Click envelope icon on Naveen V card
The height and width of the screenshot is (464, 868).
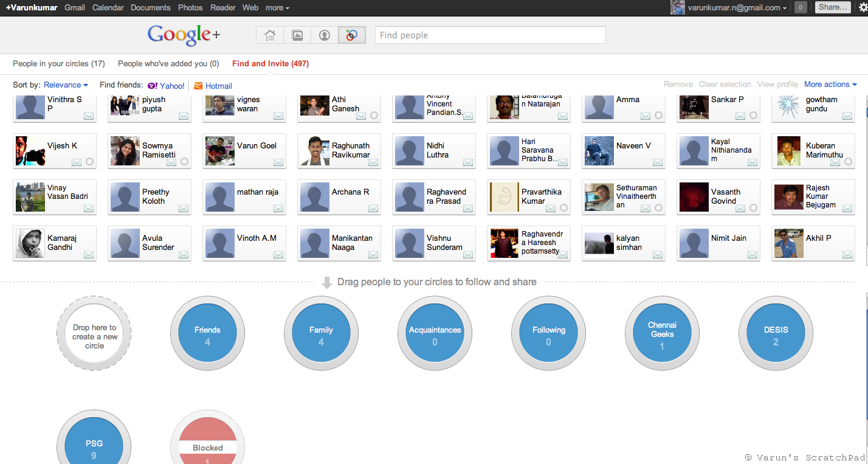658,162
